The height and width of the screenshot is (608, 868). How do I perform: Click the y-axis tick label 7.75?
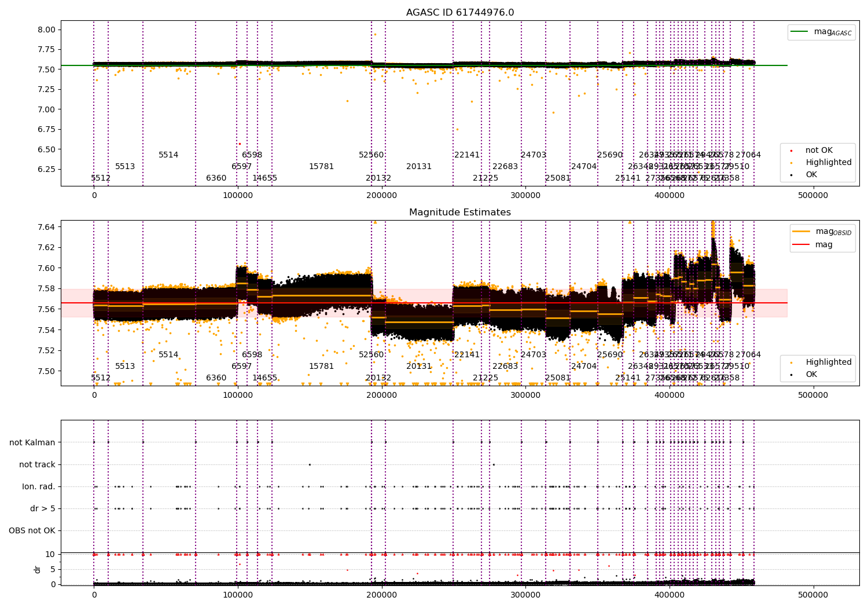46,50
